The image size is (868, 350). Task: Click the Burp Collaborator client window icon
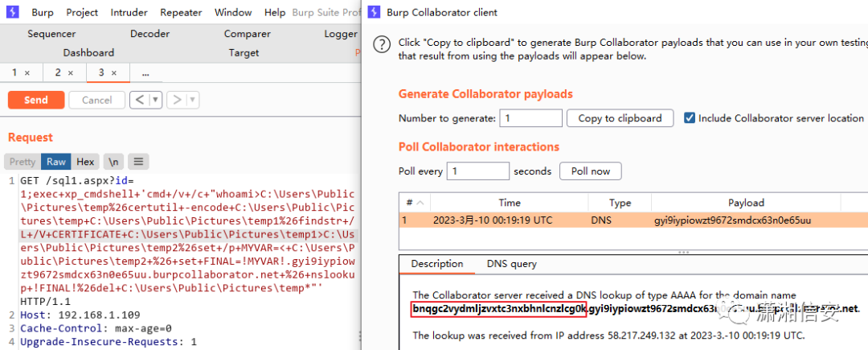pos(375,11)
